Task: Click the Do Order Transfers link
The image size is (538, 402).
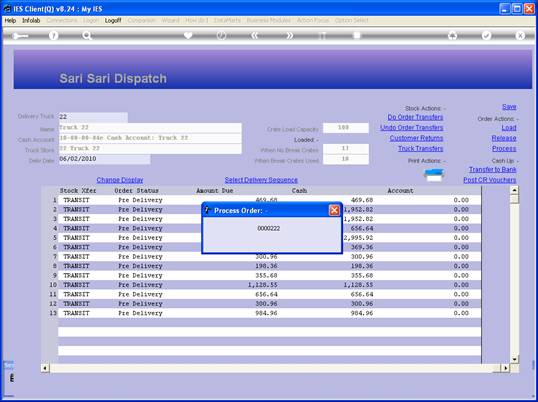Action: 415,117
